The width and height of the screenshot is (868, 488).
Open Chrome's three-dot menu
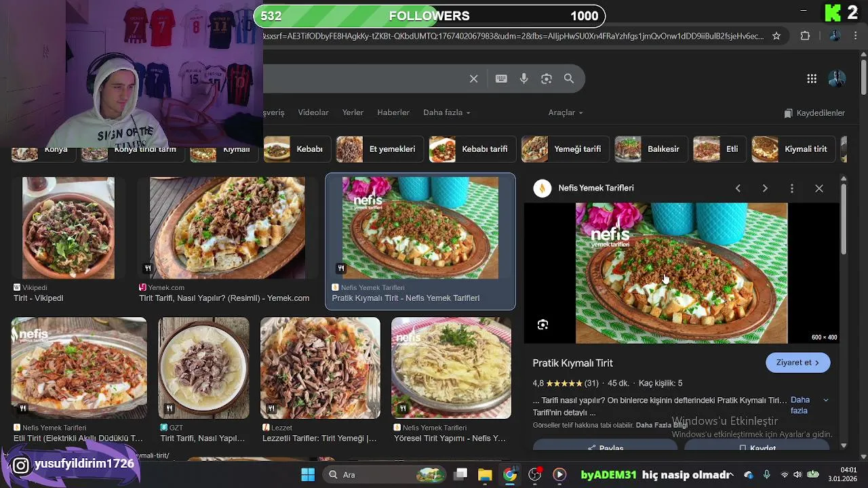pos(855,36)
